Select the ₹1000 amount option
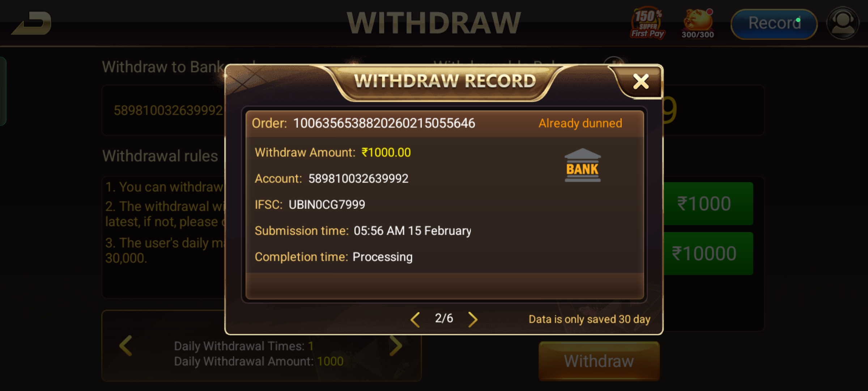Screen dimensions: 868x391 coord(707,203)
